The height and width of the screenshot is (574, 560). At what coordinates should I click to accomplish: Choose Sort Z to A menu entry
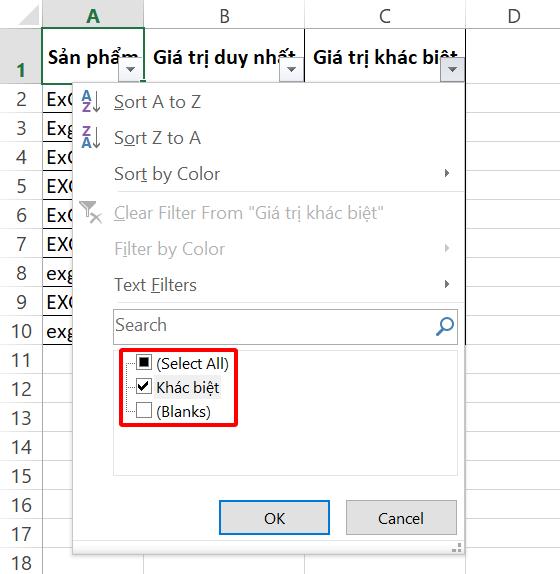(x=269, y=138)
